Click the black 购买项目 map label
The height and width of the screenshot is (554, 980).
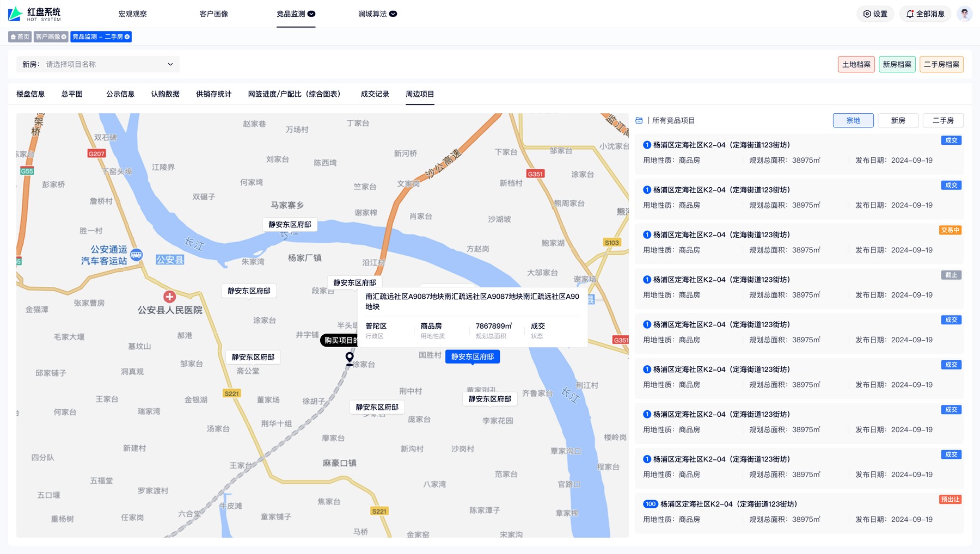pyautogui.click(x=340, y=341)
